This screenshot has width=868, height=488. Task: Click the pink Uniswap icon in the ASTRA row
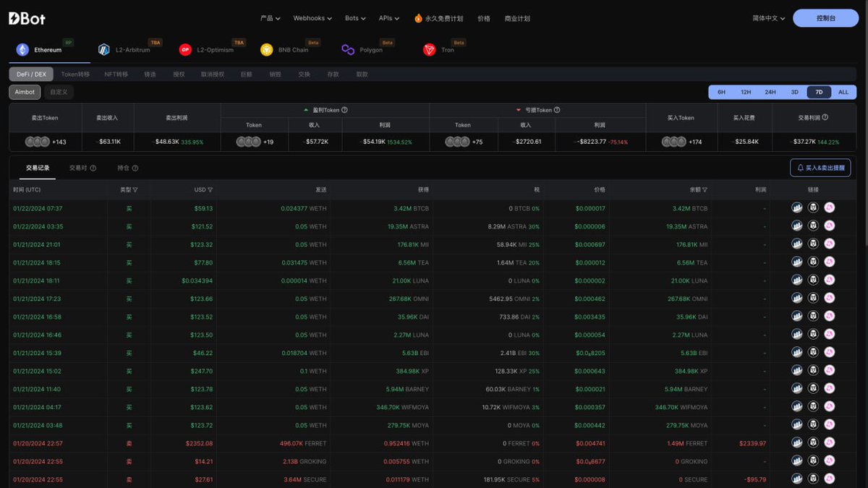coord(830,226)
